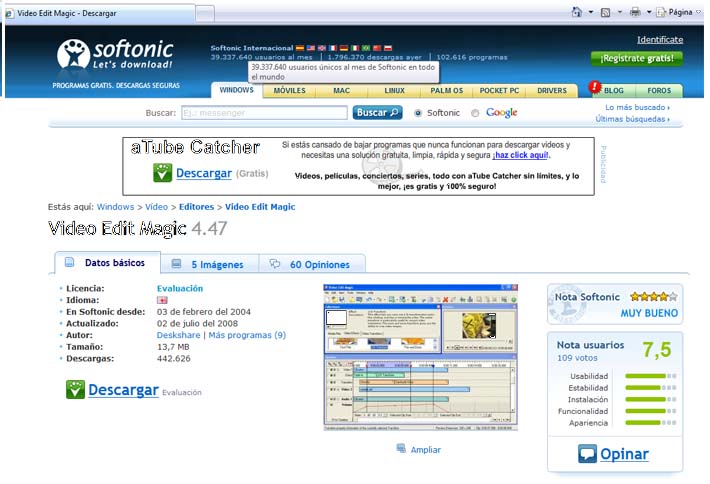Click the Spanish flag icon
Image resolution: width=710 pixels, height=484 pixels.
tap(300, 48)
